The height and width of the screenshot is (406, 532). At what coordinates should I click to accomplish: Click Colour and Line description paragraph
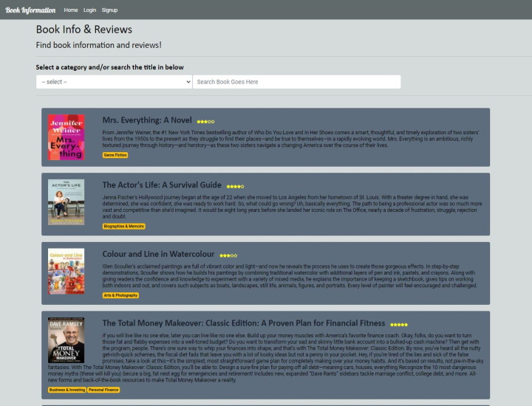[x=290, y=276]
